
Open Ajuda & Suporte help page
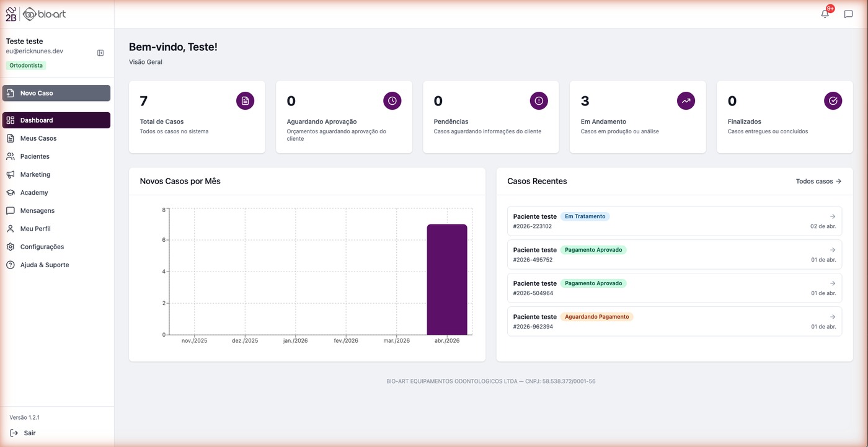(x=45, y=265)
